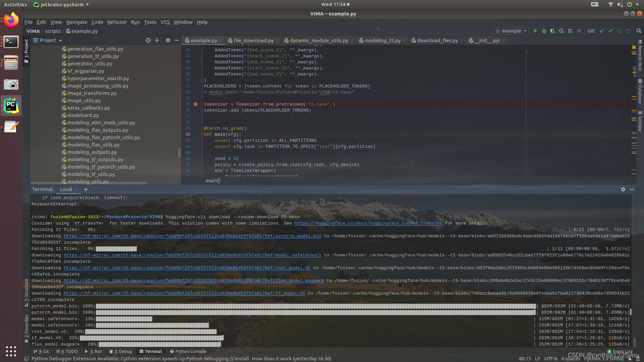644x362 pixels.
Task: Add a new terminal session tab
Action: pyautogui.click(x=86, y=189)
